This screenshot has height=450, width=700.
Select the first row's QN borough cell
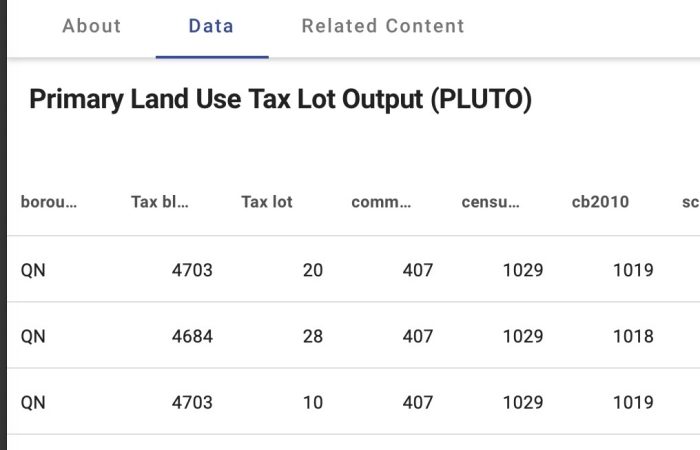point(33,270)
